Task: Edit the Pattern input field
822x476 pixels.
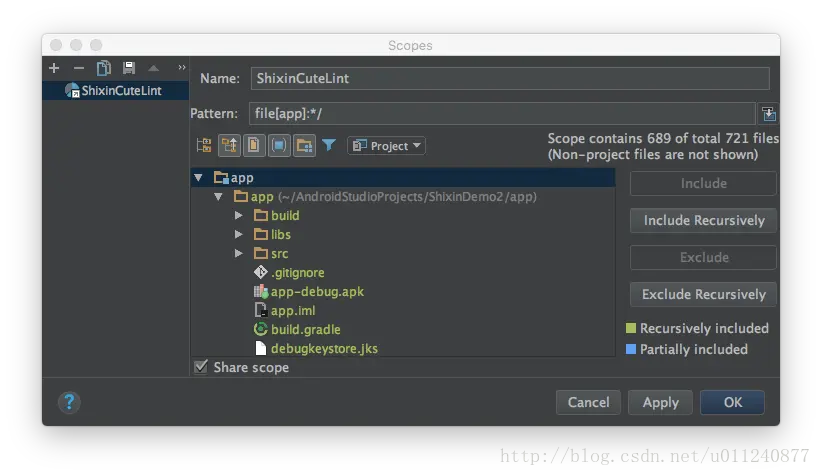Action: (x=502, y=113)
